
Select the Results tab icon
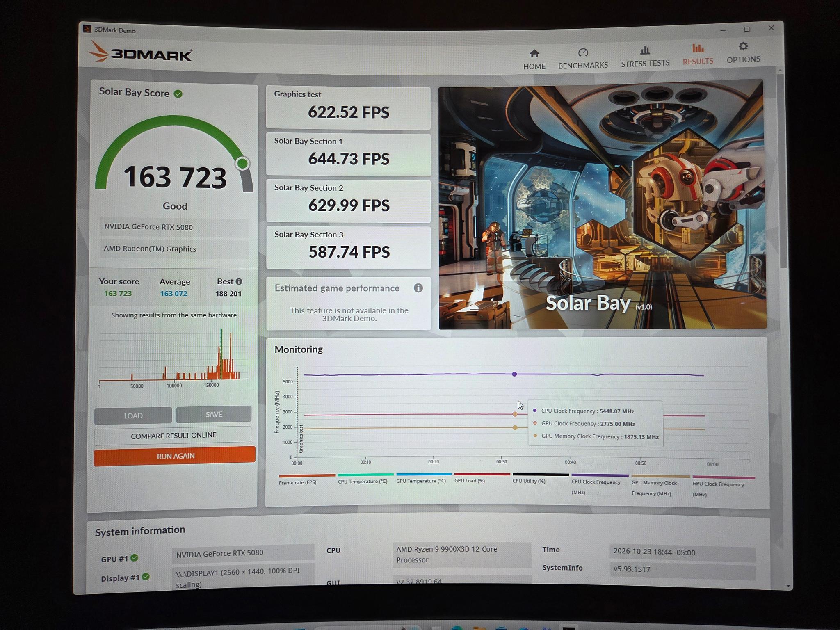point(698,48)
